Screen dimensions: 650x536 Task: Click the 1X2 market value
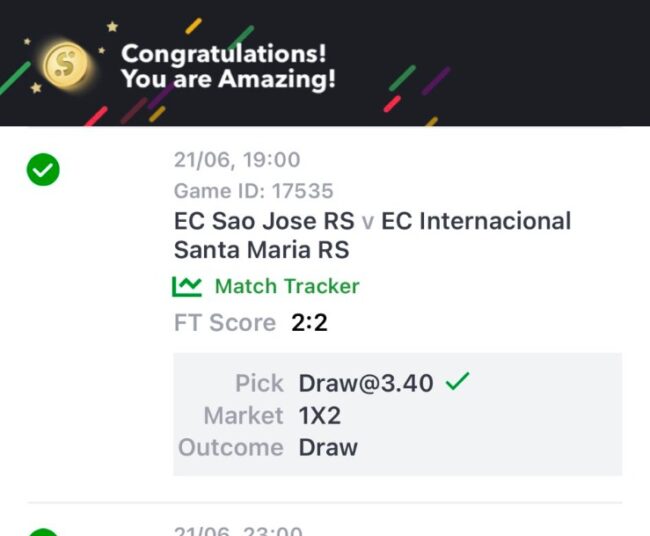pyautogui.click(x=320, y=415)
